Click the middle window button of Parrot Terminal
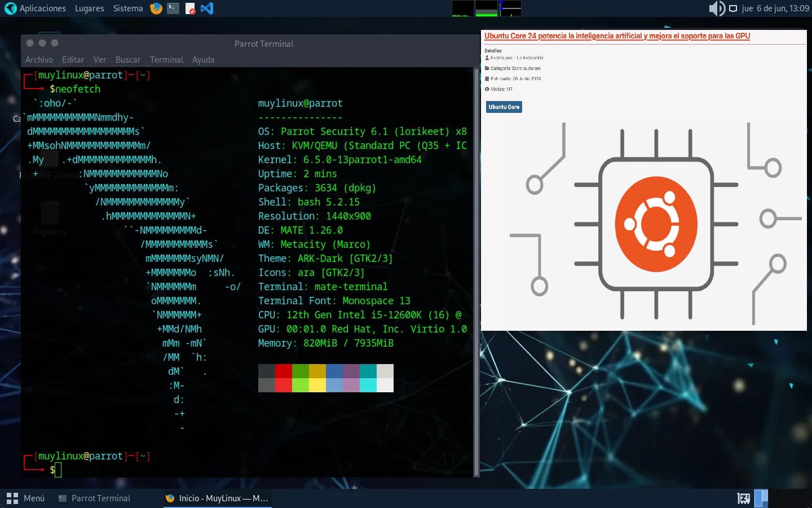Image resolution: width=812 pixels, height=508 pixels. tap(42, 43)
